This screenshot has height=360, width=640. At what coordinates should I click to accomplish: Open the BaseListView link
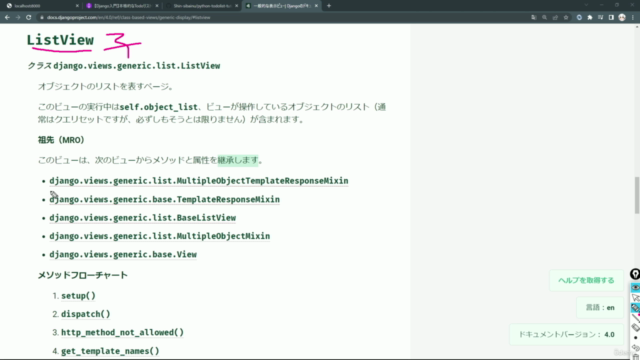142,218
